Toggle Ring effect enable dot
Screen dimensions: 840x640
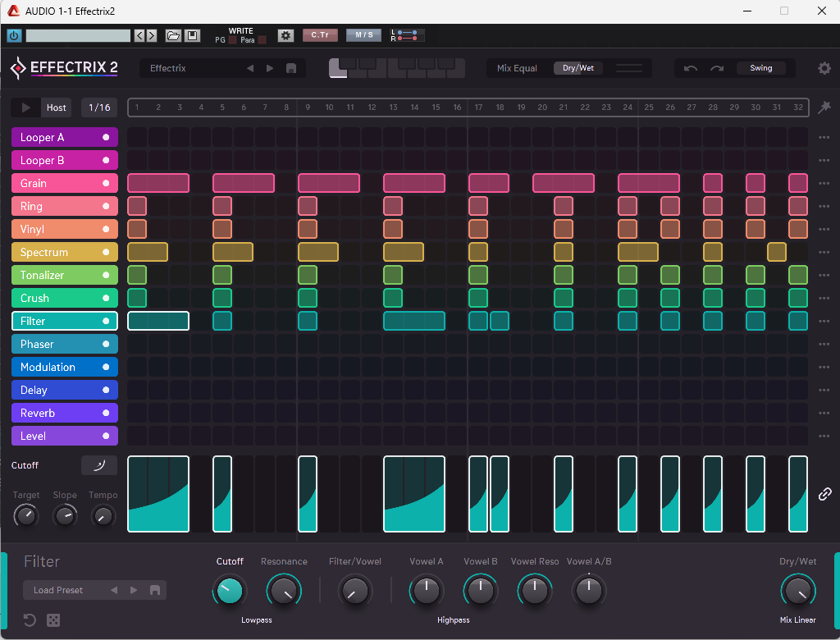point(106,207)
